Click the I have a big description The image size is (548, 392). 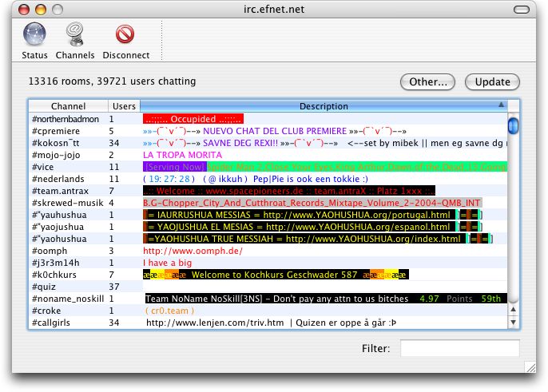[x=168, y=263]
